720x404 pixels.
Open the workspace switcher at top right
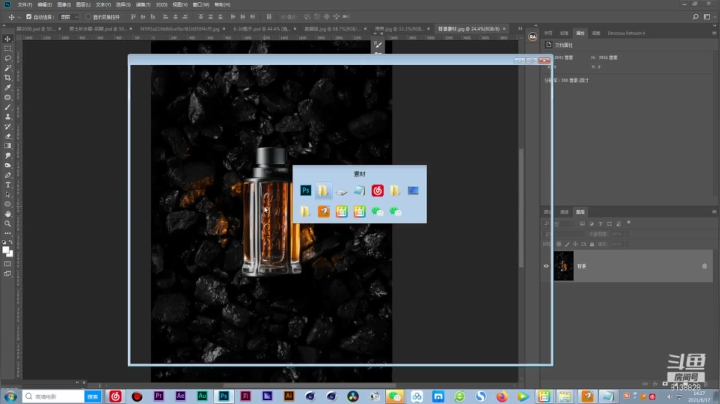(x=707, y=17)
